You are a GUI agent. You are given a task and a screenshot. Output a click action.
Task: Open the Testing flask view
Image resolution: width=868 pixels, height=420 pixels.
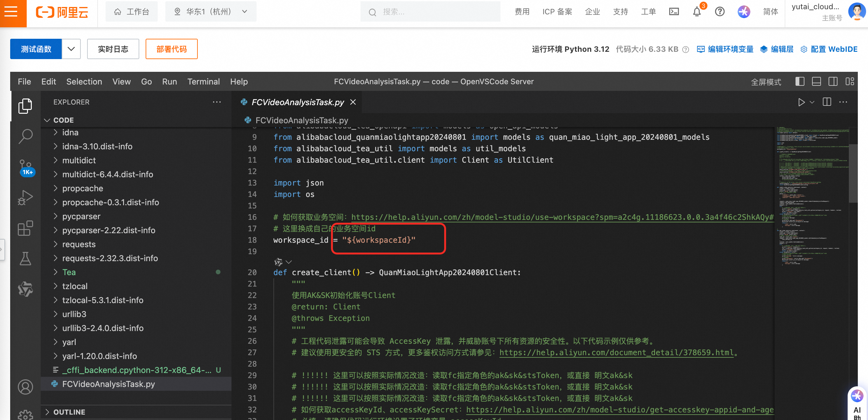coord(25,258)
